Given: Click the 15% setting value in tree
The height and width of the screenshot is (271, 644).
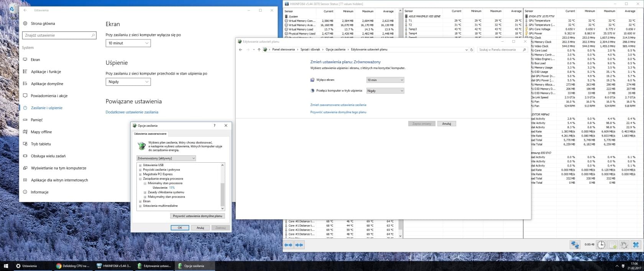Looking at the screenshot, I should [x=172, y=188].
